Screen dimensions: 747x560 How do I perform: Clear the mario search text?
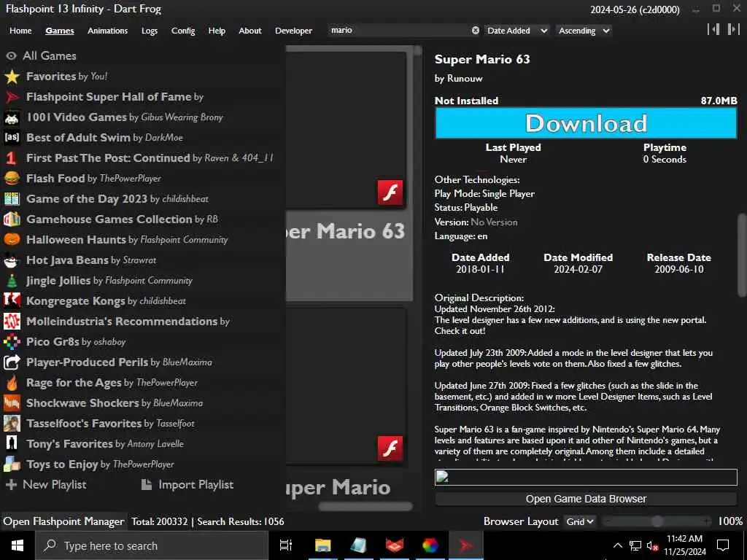(x=476, y=31)
